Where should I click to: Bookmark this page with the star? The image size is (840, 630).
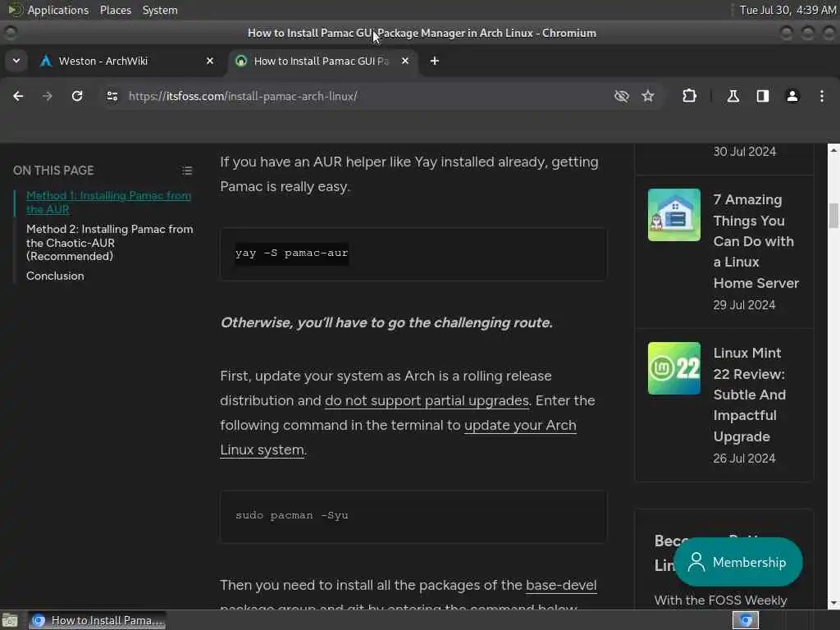pyautogui.click(x=648, y=96)
